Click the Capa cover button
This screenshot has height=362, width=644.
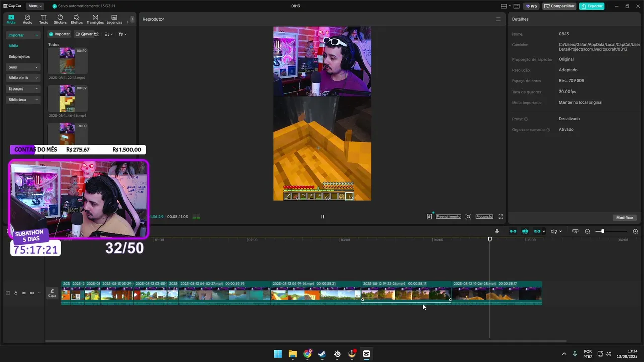52,293
